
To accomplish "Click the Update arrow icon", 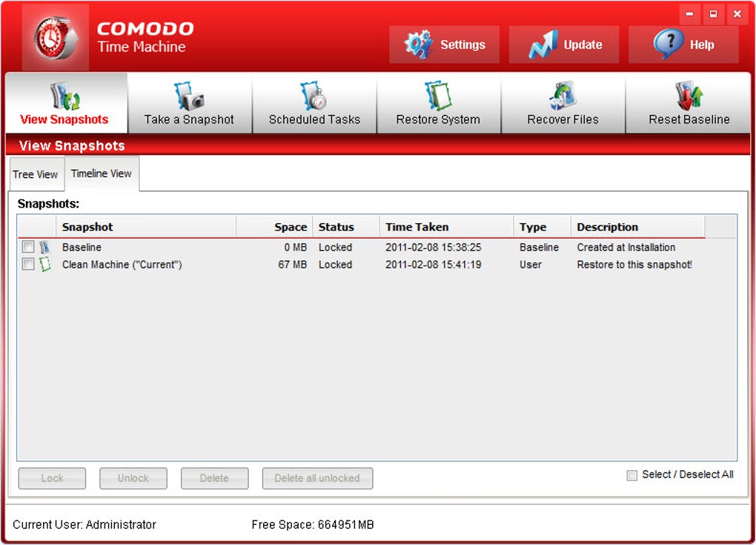I will (543, 44).
